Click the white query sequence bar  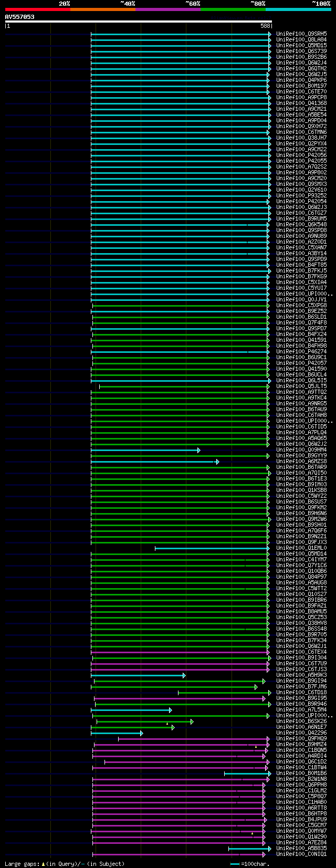(138, 22)
